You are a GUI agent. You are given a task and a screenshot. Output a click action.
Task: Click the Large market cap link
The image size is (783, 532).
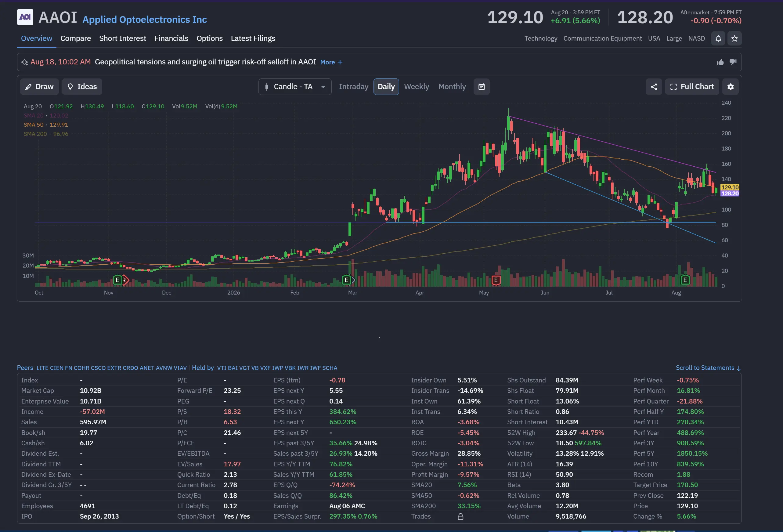pyautogui.click(x=674, y=38)
